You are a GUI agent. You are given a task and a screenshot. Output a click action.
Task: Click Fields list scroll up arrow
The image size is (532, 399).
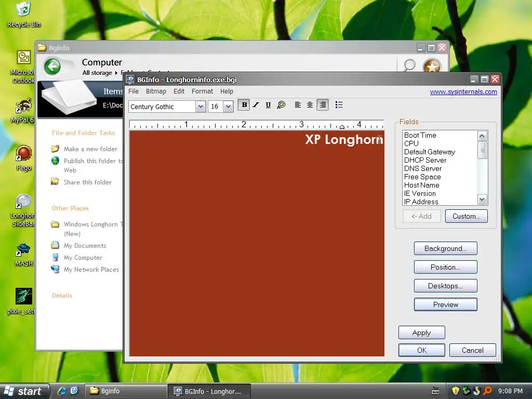(x=482, y=137)
